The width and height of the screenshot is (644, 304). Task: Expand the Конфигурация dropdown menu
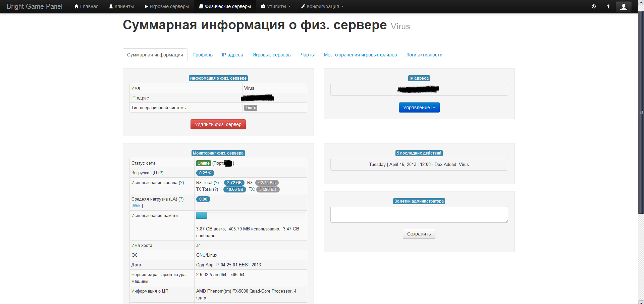(x=322, y=6)
